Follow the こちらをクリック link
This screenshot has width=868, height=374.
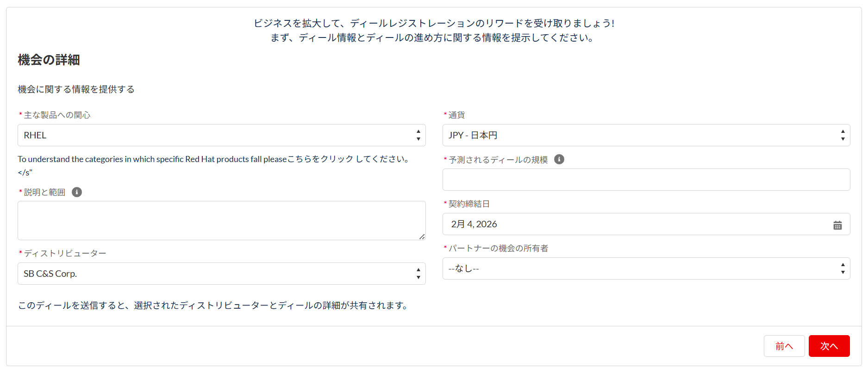pos(320,159)
